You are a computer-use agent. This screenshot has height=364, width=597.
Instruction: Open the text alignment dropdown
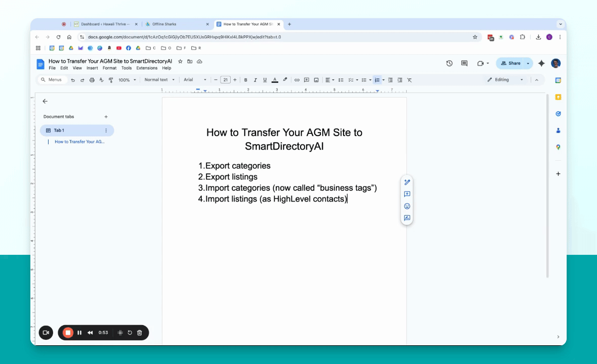coord(330,80)
